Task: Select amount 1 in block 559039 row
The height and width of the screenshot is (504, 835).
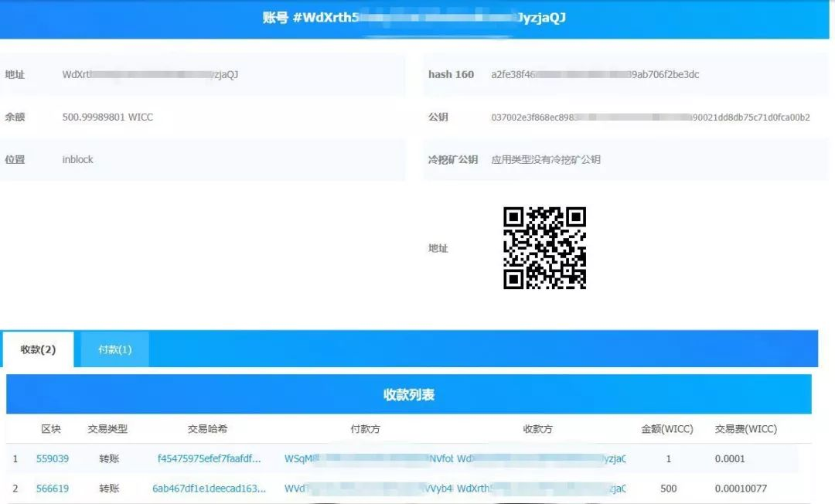Action: click(x=669, y=458)
